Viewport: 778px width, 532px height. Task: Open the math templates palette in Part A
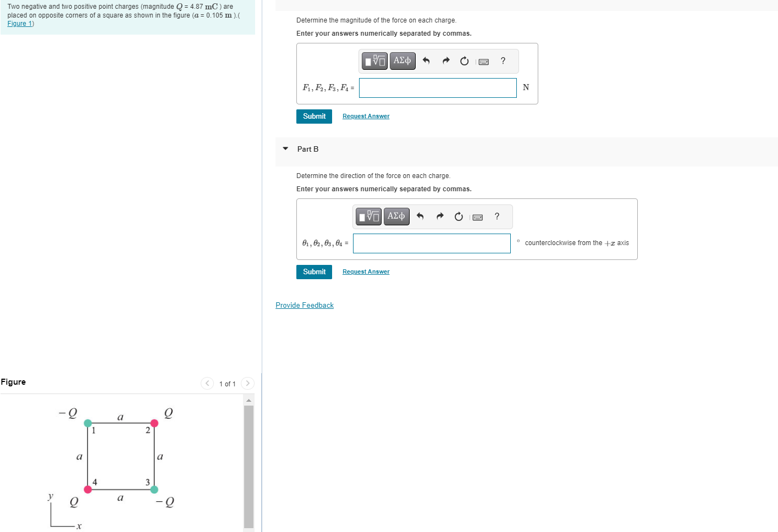click(374, 60)
